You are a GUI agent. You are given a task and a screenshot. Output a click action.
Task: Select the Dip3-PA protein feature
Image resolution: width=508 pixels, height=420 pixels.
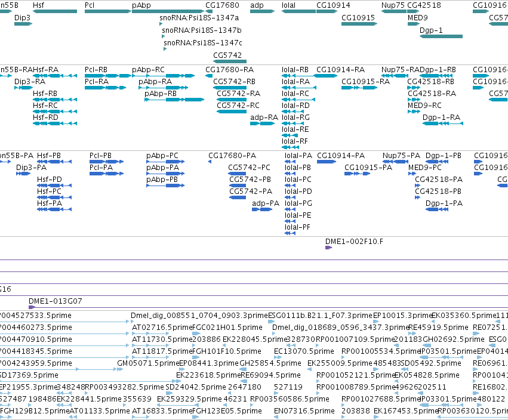23,174
